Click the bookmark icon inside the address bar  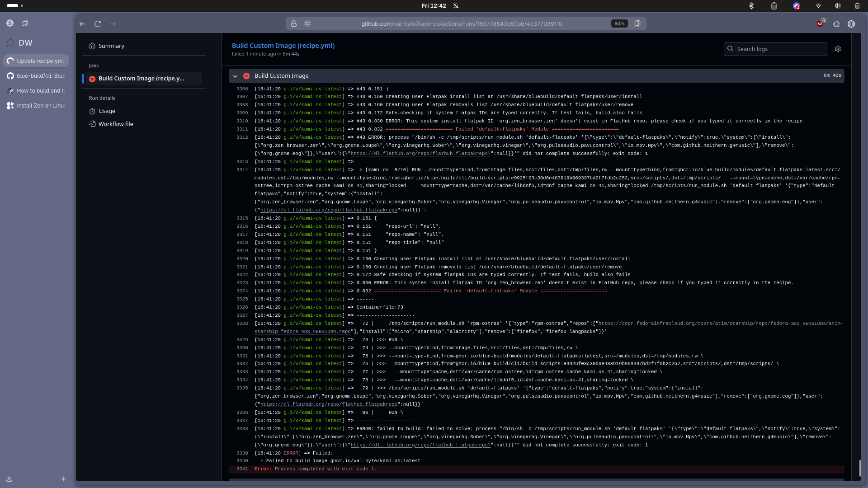pyautogui.click(x=637, y=23)
